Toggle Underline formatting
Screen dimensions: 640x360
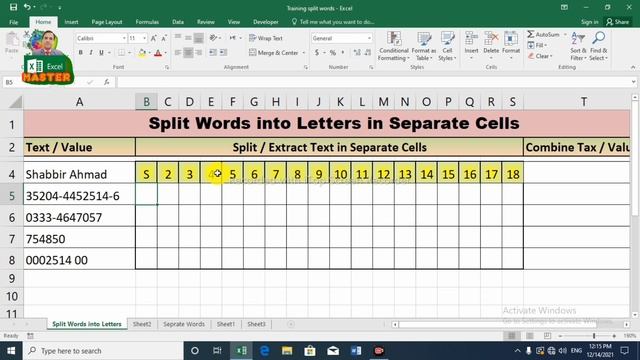(101, 53)
